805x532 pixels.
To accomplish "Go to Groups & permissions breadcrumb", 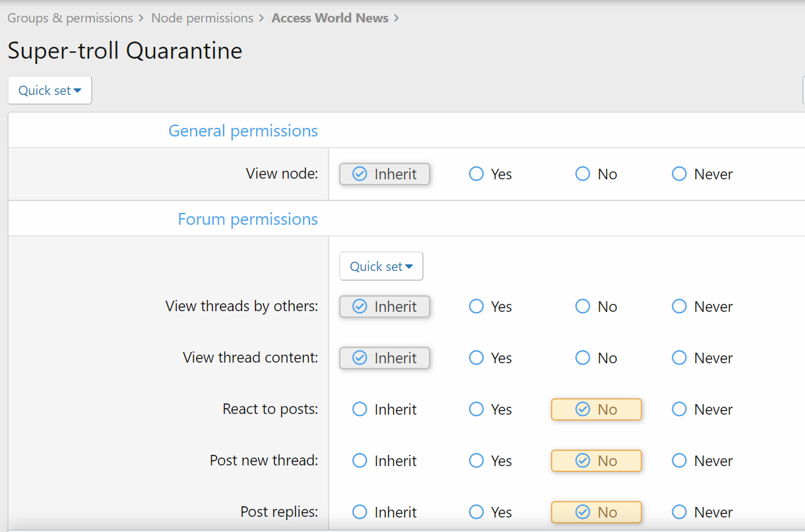I will pyautogui.click(x=70, y=18).
